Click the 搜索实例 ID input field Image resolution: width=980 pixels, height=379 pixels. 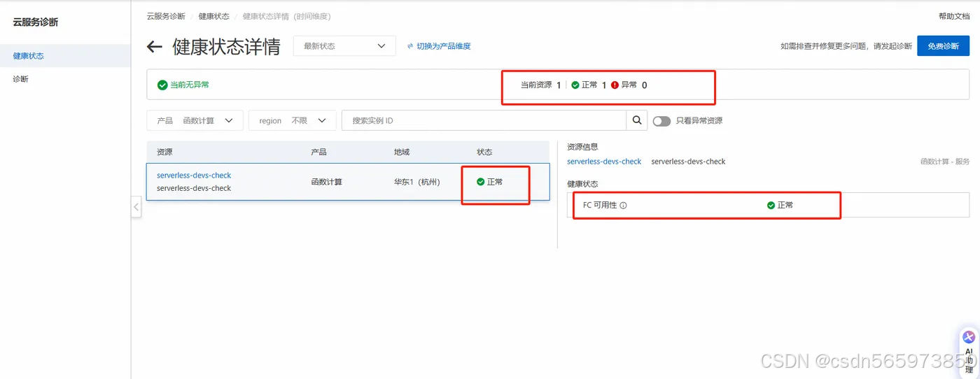tap(484, 120)
